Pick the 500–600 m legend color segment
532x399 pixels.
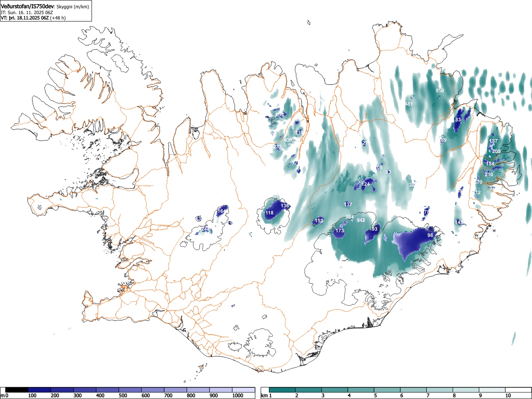coord(130,390)
